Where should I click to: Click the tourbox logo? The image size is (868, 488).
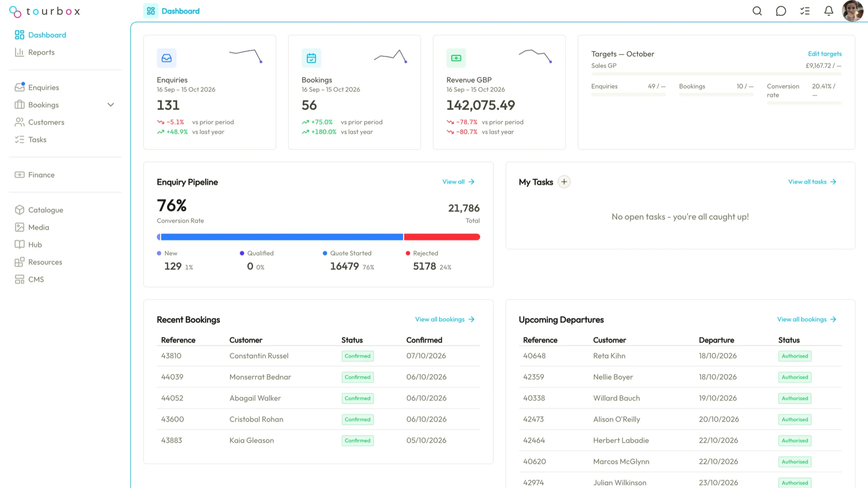click(x=44, y=11)
